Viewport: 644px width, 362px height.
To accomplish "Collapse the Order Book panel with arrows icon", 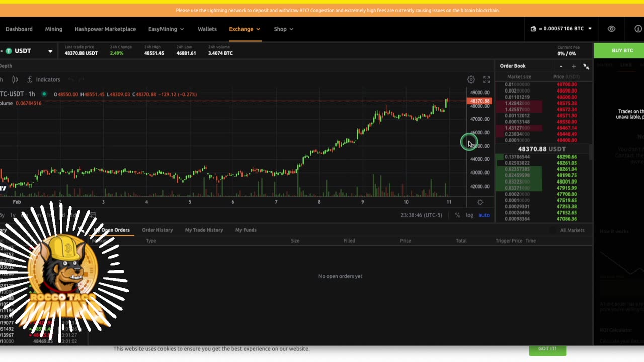I will (x=586, y=66).
